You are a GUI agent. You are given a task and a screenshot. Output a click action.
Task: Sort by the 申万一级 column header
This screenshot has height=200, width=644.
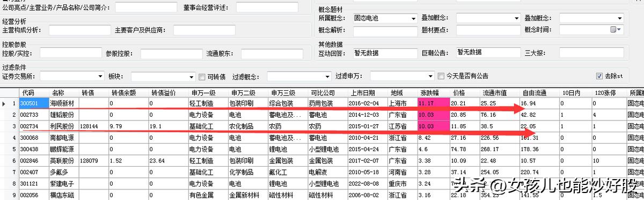(x=208, y=92)
